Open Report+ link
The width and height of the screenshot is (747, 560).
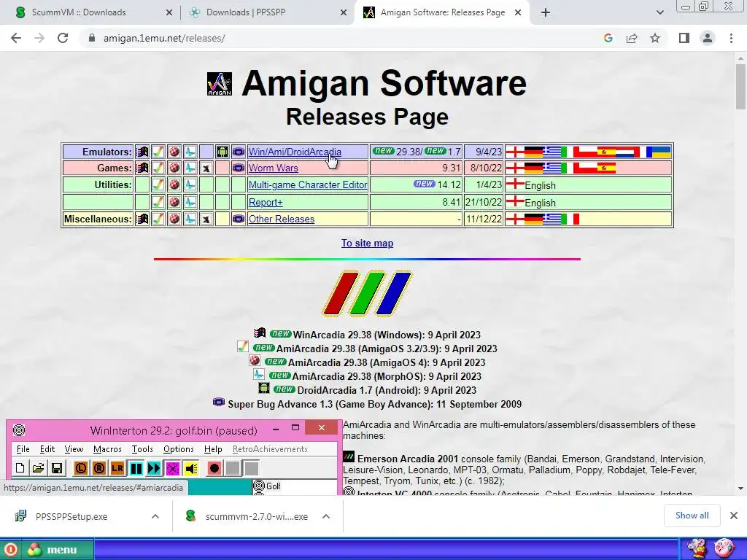click(266, 202)
